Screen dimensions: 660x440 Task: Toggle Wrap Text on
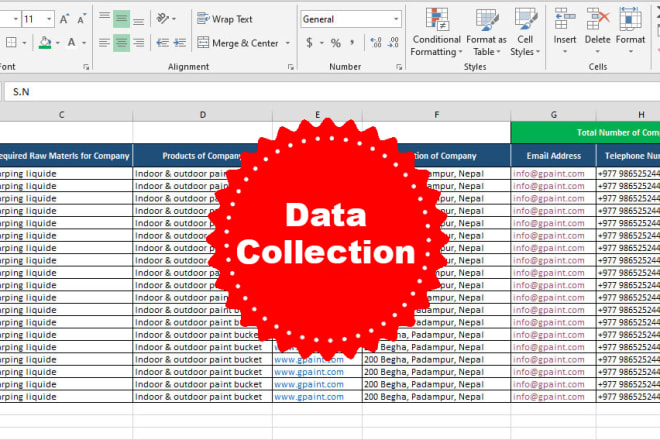(225, 18)
